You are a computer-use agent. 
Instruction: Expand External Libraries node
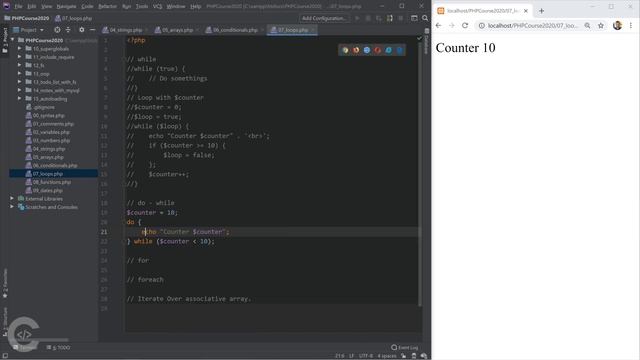pos(12,199)
